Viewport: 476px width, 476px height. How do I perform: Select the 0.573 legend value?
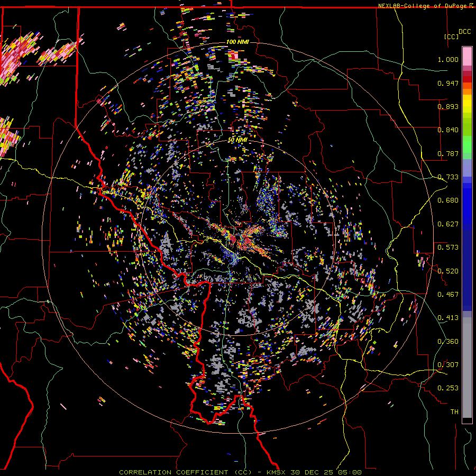point(448,248)
